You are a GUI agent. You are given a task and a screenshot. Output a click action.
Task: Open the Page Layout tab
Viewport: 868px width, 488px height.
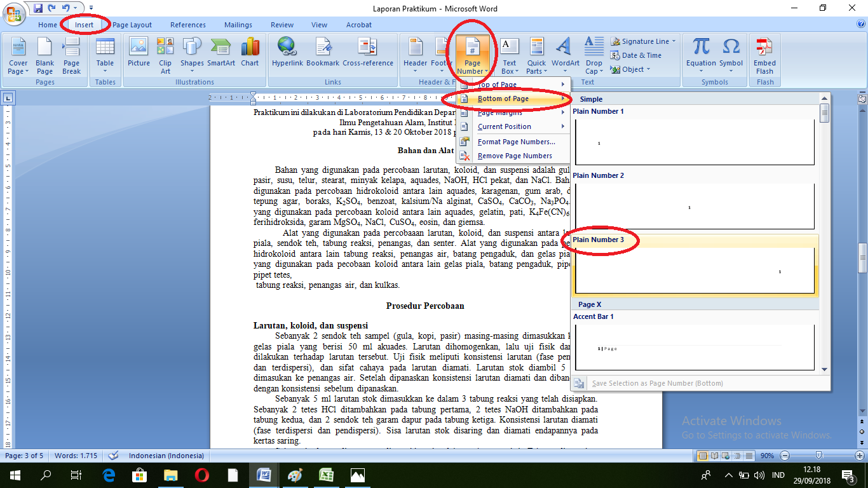[x=132, y=25]
